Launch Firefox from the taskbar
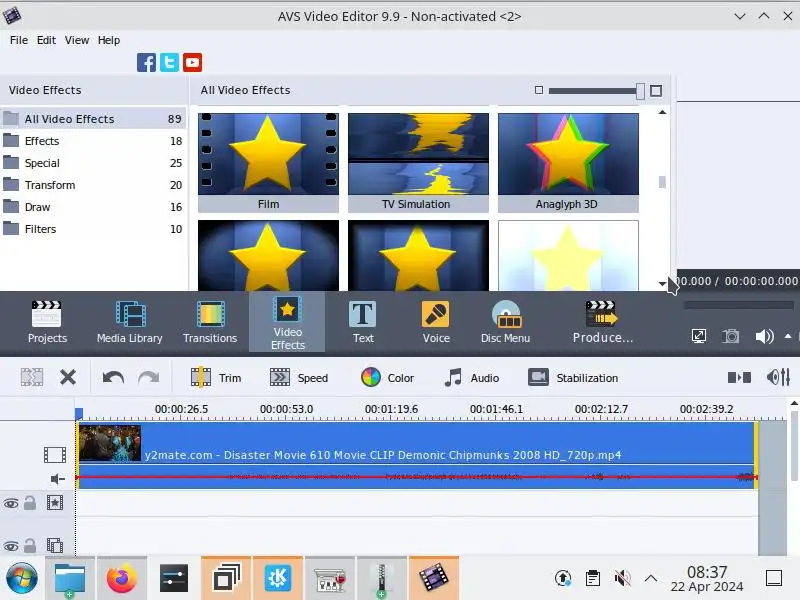The height and width of the screenshot is (600, 800). pos(121,579)
